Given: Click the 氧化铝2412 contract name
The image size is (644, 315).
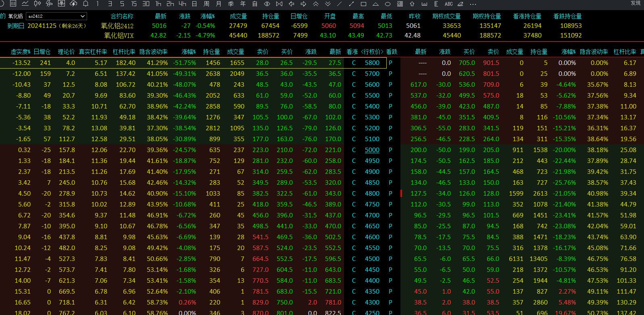Looking at the screenshot, I should (x=117, y=26).
